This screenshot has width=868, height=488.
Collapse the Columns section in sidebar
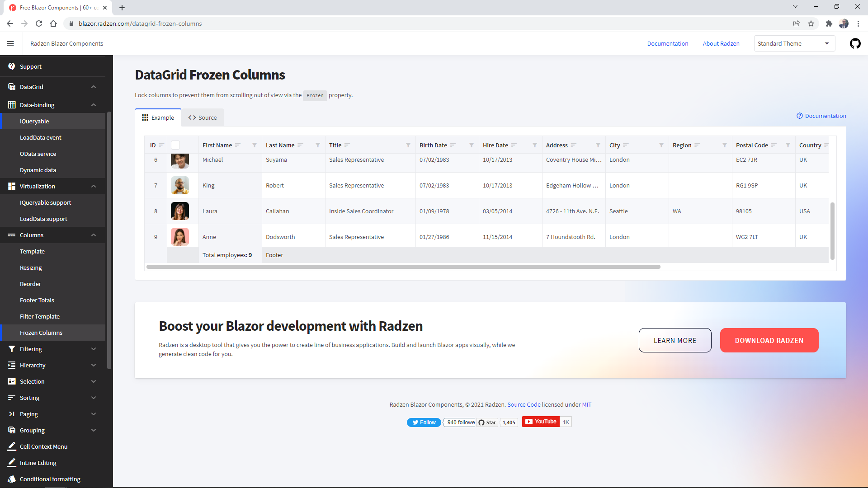[94, 235]
